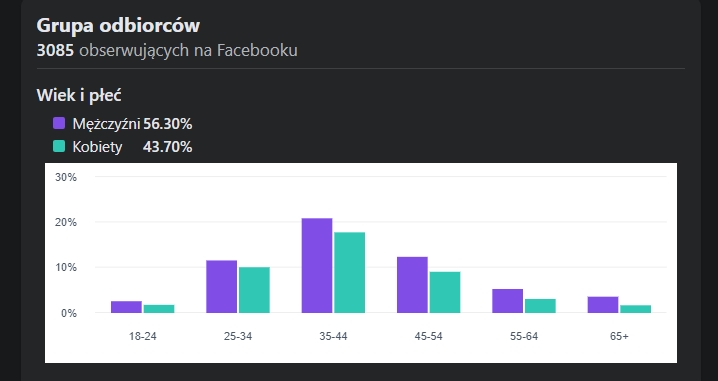
Task: Select the teal 45-54 women bar
Action: tap(445, 292)
